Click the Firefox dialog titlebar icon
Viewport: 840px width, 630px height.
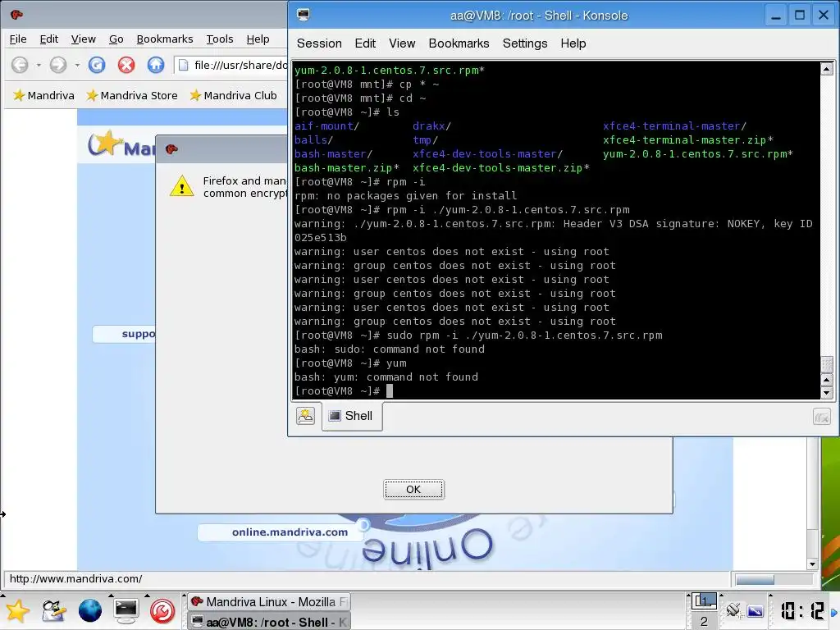171,149
